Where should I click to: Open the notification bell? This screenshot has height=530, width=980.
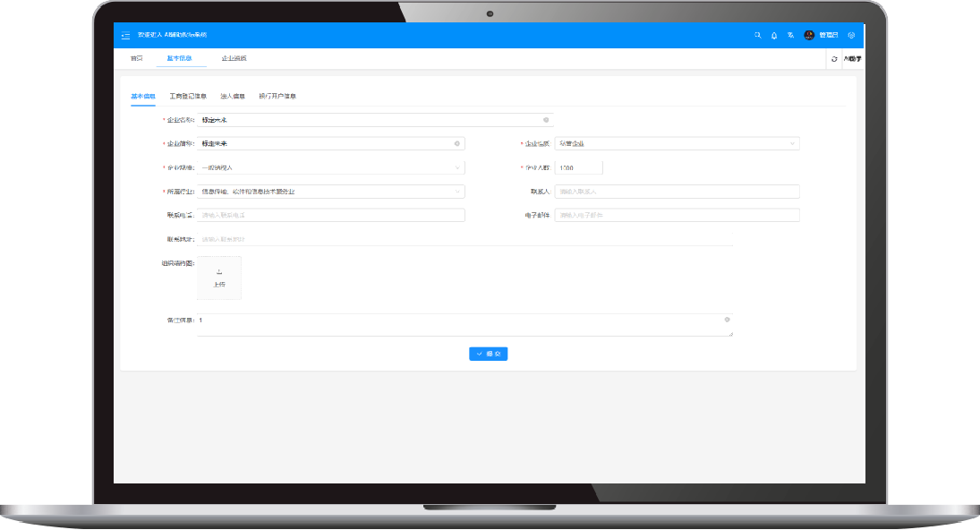coord(774,36)
